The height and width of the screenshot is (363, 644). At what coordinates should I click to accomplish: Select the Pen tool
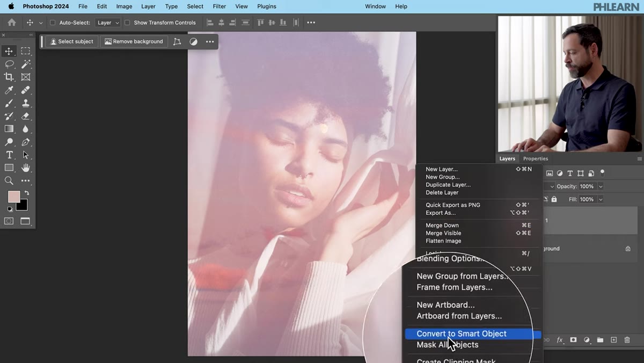click(x=25, y=142)
